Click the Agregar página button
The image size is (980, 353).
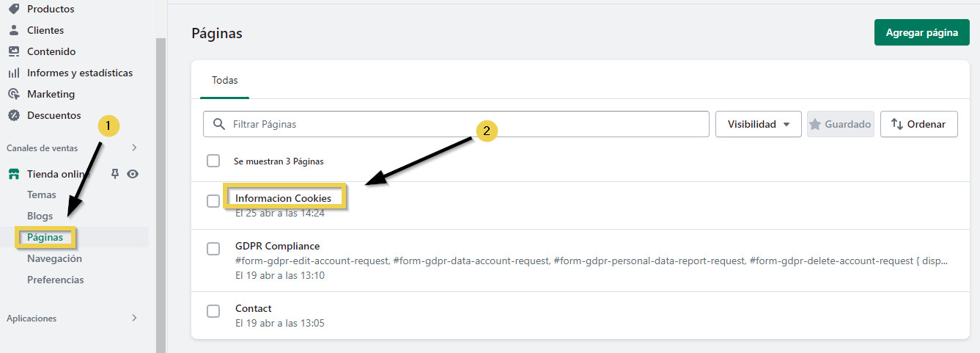[921, 32]
